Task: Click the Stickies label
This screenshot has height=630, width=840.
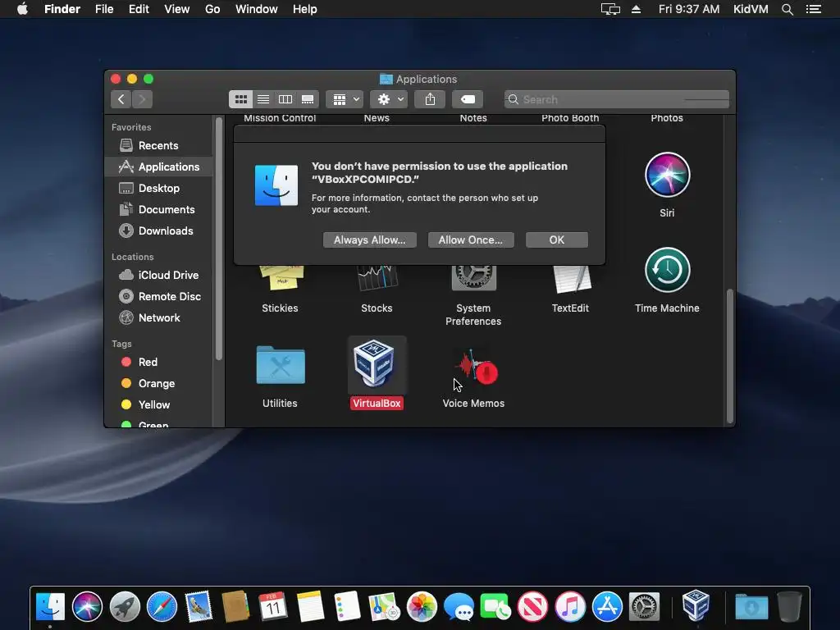Action: [280, 308]
